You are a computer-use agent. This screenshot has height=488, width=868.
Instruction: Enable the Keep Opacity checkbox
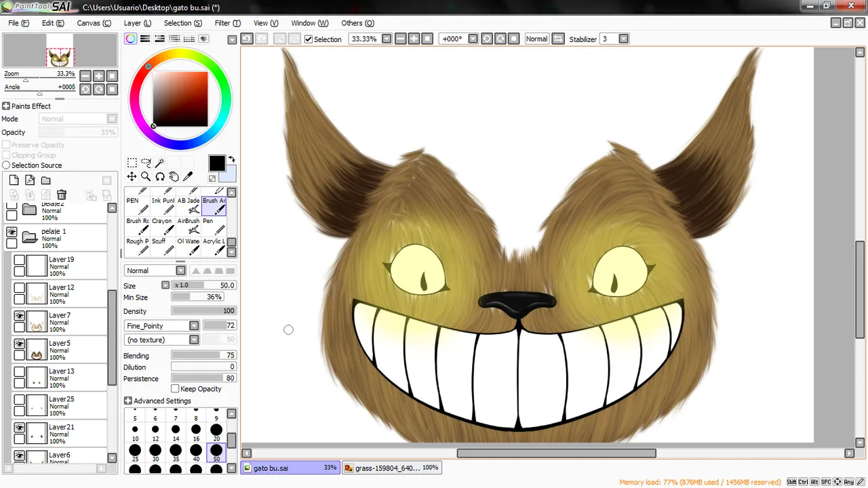tap(175, 389)
